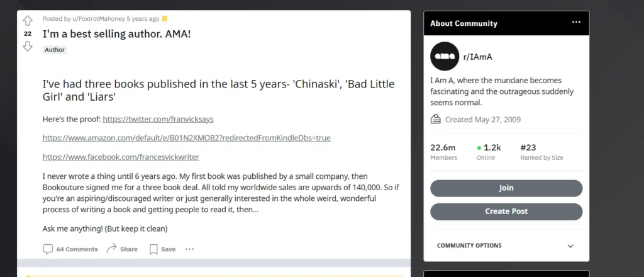This screenshot has width=644, height=277.
Task: Visit the francesvickwriter Facebook link
Action: pos(121,157)
